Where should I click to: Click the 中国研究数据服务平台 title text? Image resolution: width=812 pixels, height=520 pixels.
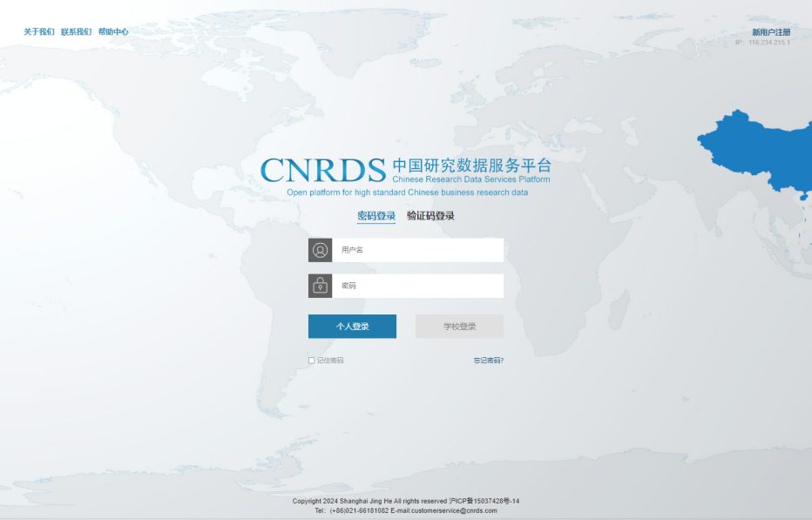(x=471, y=165)
